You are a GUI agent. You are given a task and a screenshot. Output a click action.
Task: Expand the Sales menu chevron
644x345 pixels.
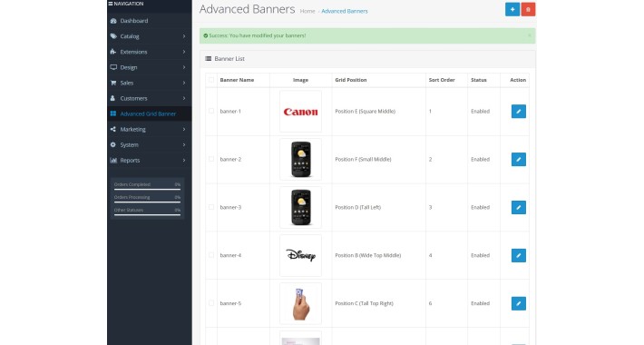184,83
